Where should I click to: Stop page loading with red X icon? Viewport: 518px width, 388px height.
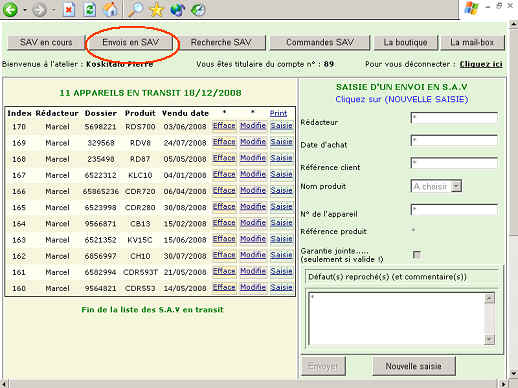pyautogui.click(x=69, y=10)
